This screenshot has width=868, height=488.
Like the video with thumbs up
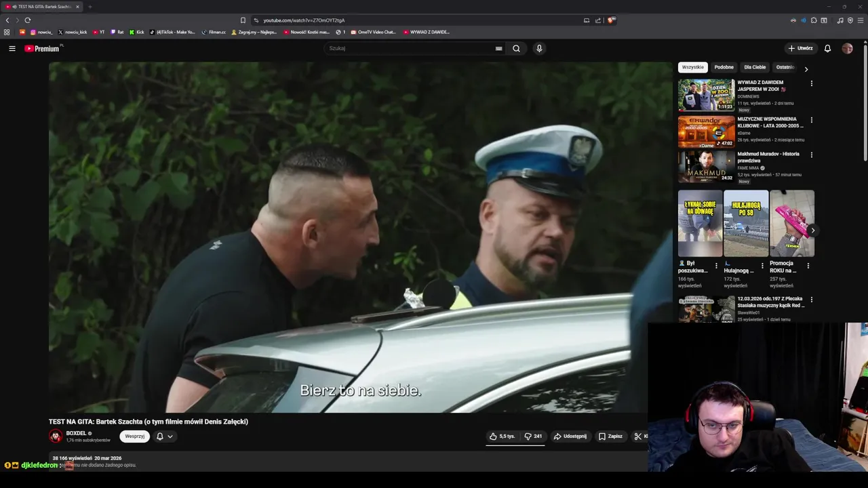pos(502,436)
